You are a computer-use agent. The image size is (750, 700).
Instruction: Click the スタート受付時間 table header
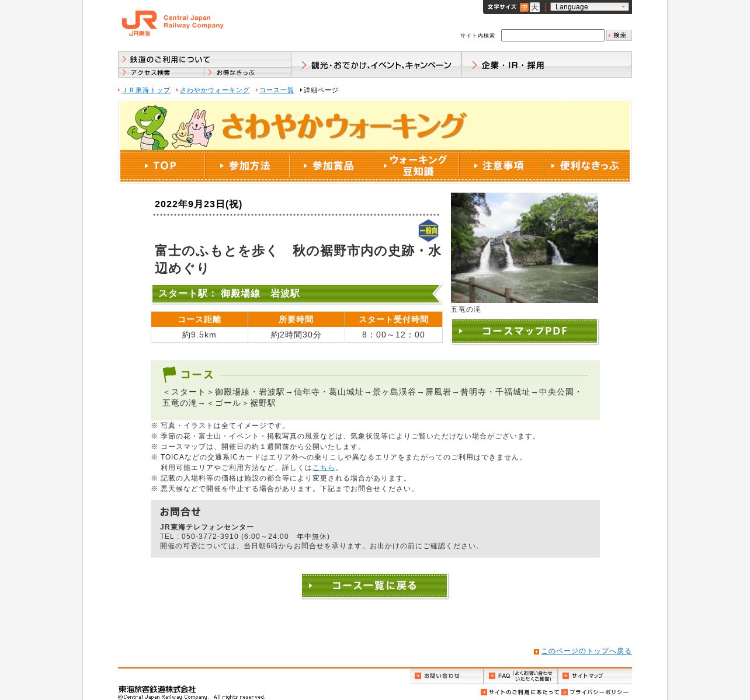coord(394,319)
